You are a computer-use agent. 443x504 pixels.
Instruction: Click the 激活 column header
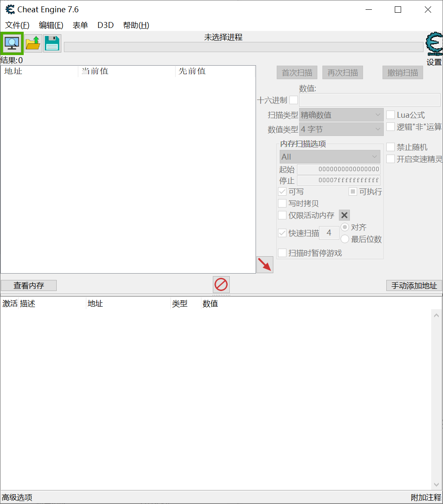click(x=10, y=303)
